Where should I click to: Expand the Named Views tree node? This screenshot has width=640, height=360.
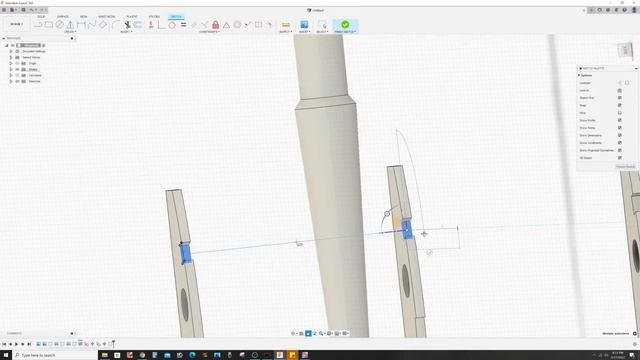(11, 58)
